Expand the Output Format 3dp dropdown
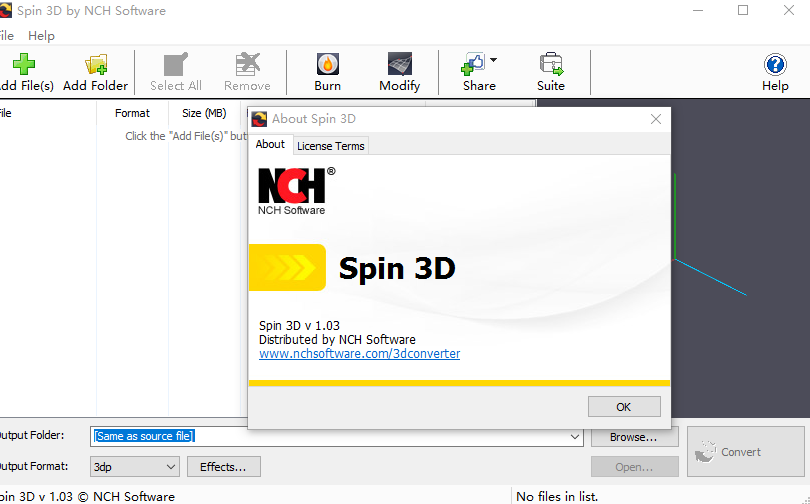 (x=135, y=467)
